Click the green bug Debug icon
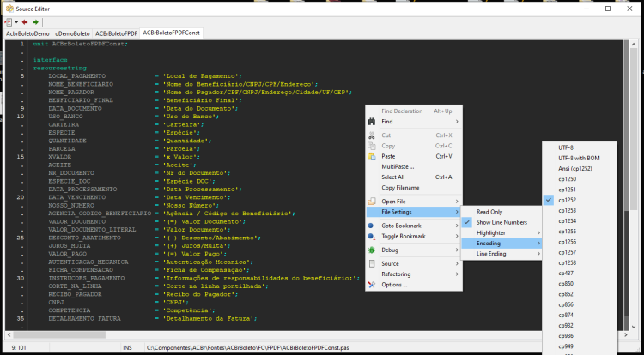644x355 pixels. pyautogui.click(x=372, y=250)
